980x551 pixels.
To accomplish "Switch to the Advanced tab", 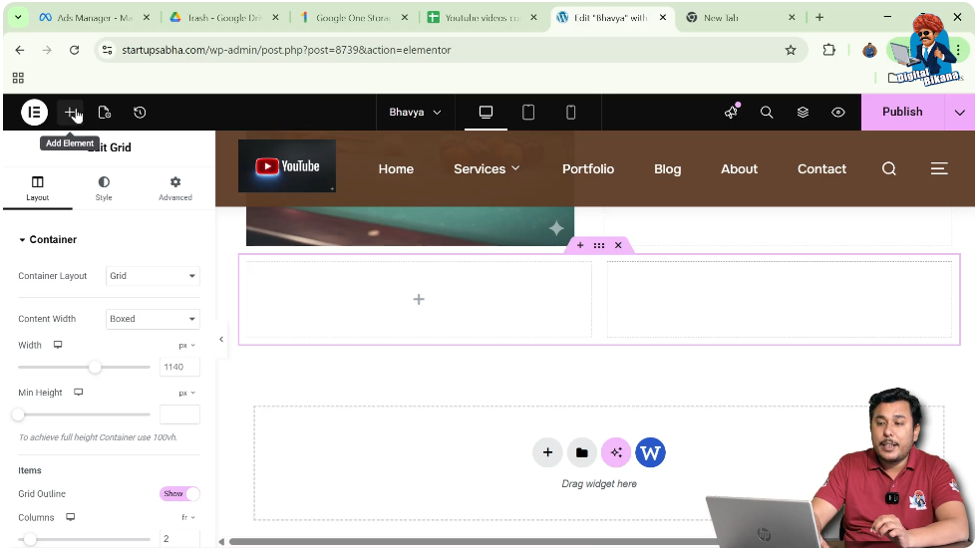I will 175,188.
